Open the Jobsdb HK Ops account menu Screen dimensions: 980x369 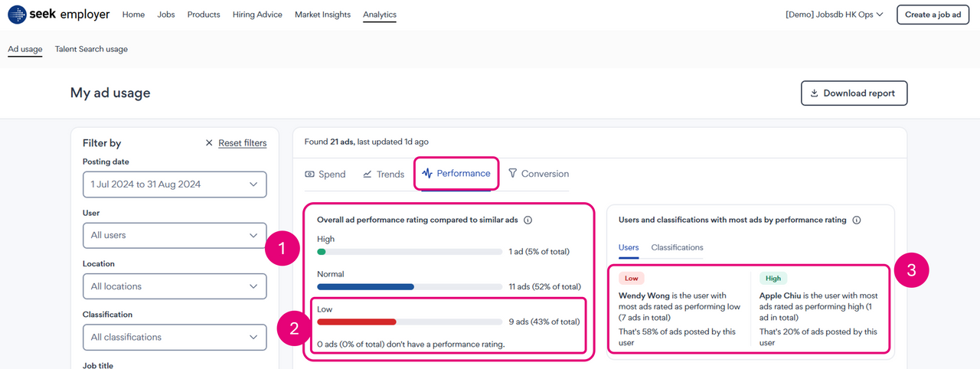coord(835,15)
